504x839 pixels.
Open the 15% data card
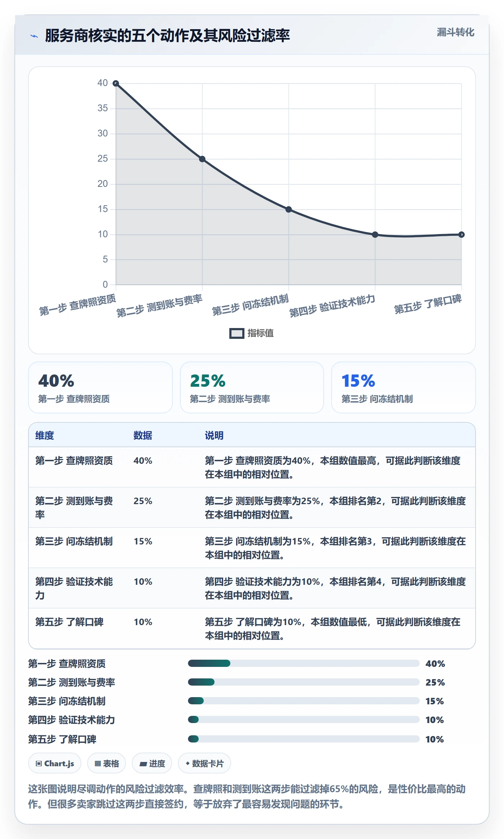click(x=404, y=387)
